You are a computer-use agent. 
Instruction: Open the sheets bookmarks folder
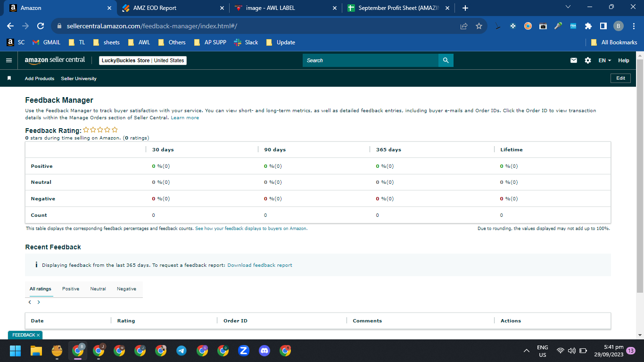tap(106, 42)
